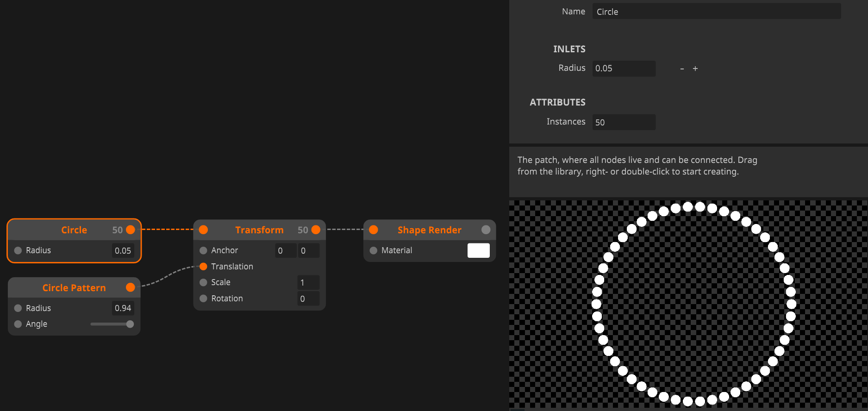Click the Name field containing Circle
The width and height of the screenshot is (868, 411).
tap(717, 12)
